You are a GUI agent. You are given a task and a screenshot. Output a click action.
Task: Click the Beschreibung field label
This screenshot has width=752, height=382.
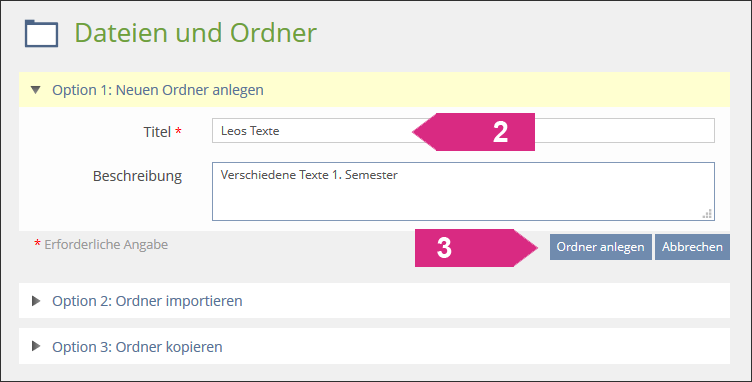click(x=137, y=176)
